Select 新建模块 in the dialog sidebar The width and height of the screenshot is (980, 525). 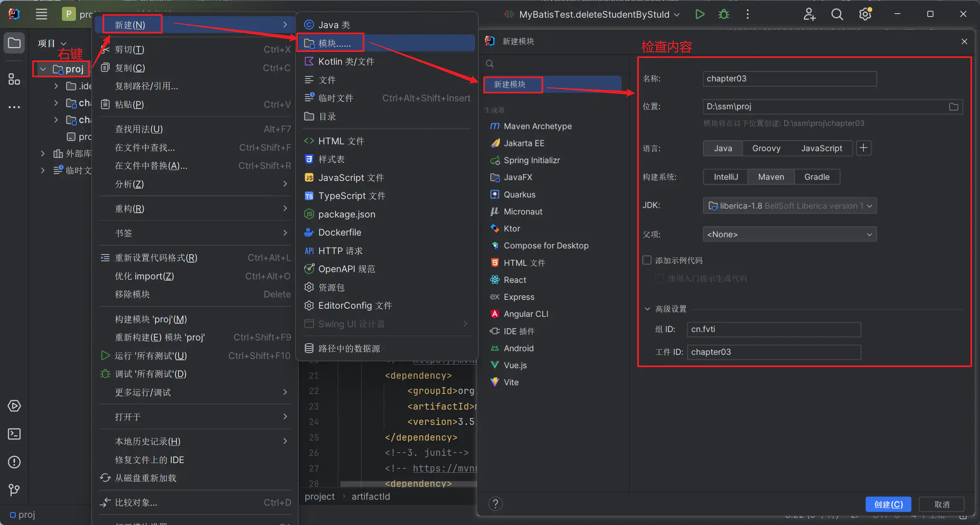tap(553, 84)
